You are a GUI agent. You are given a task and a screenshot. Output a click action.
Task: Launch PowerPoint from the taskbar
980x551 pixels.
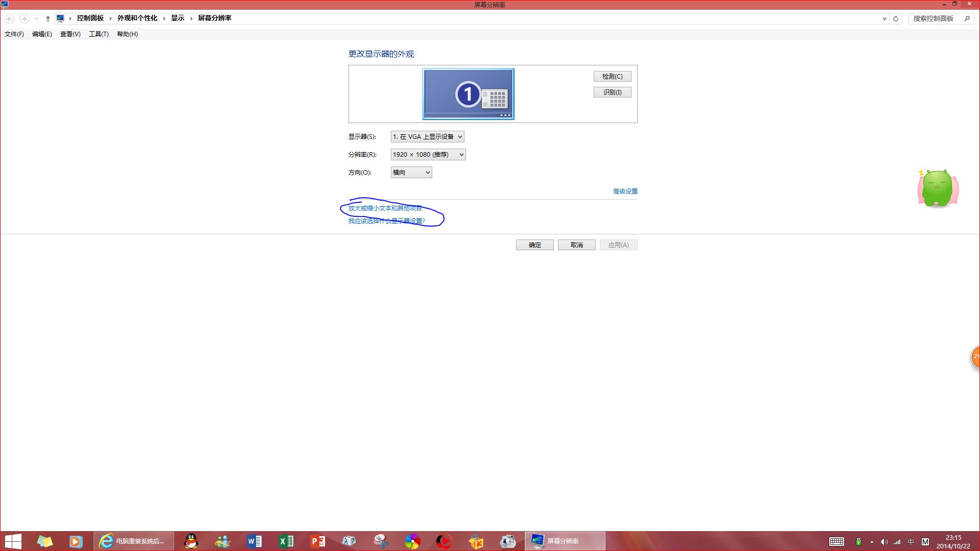318,541
